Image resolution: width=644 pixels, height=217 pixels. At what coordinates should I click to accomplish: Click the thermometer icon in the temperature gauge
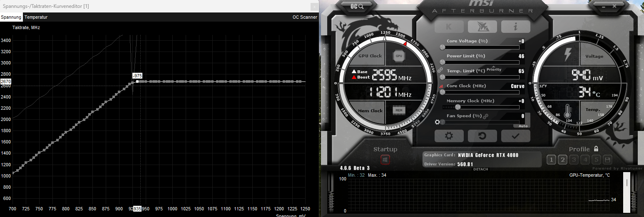tap(568, 111)
